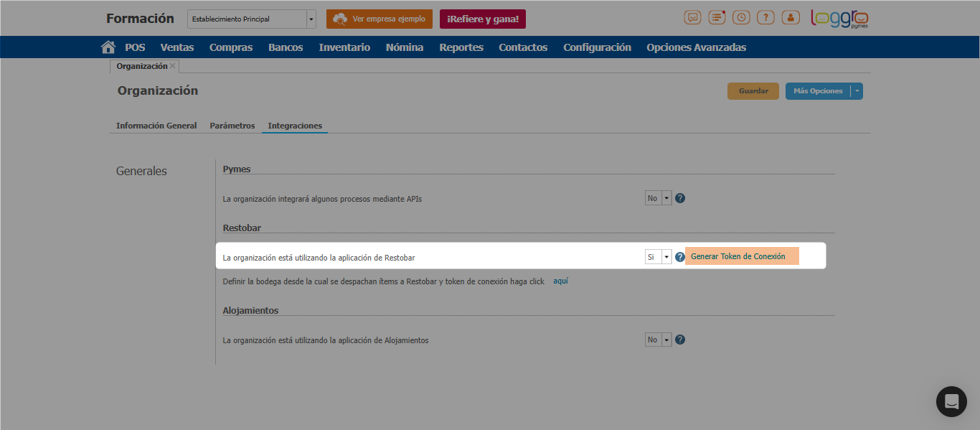Close the Organización tab

(172, 66)
